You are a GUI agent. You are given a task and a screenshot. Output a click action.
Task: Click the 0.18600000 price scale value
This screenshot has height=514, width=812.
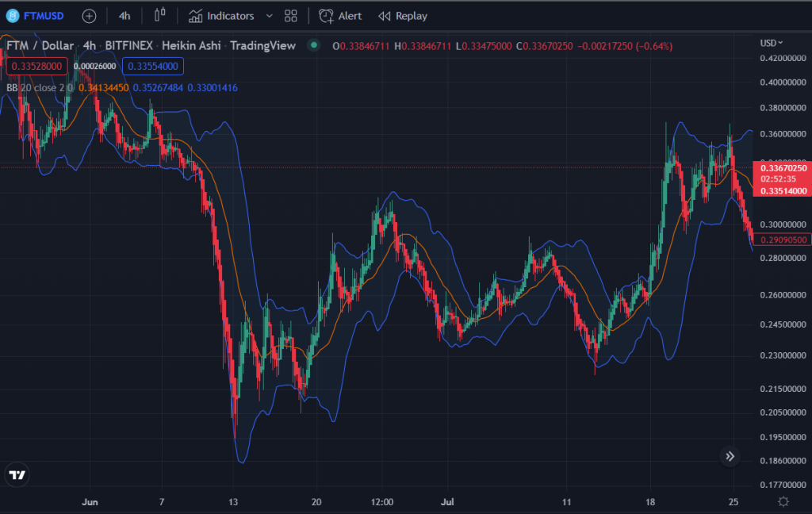(783, 461)
